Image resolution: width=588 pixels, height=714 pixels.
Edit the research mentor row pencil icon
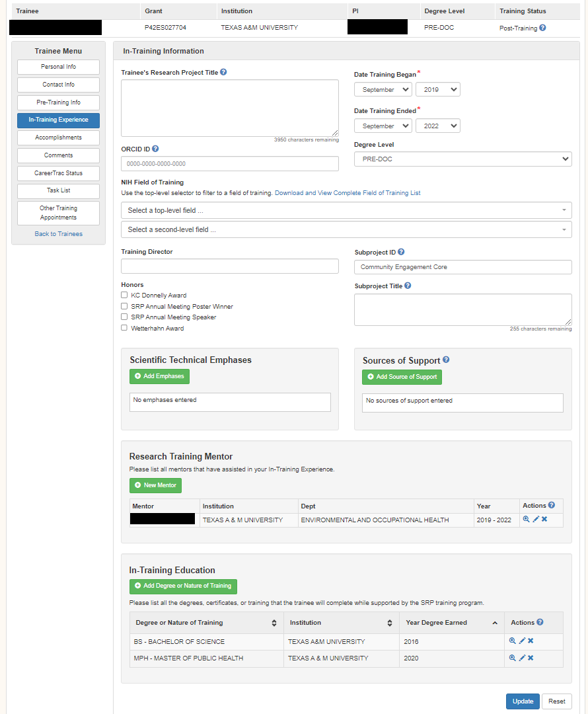tap(536, 520)
